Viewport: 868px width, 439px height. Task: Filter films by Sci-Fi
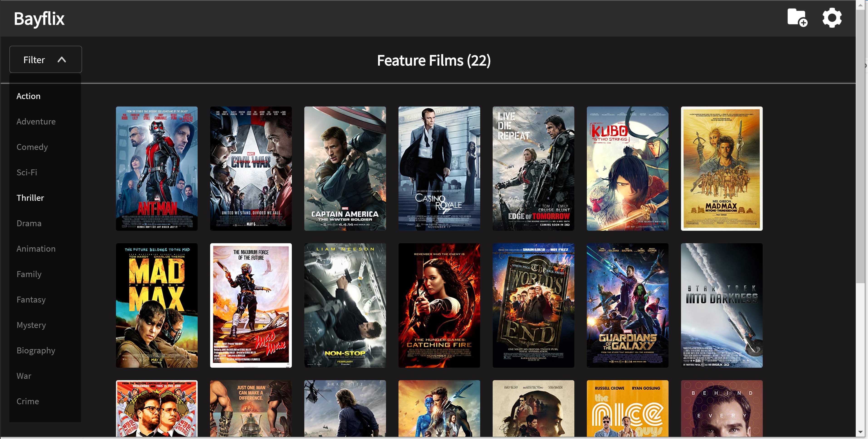(x=27, y=172)
